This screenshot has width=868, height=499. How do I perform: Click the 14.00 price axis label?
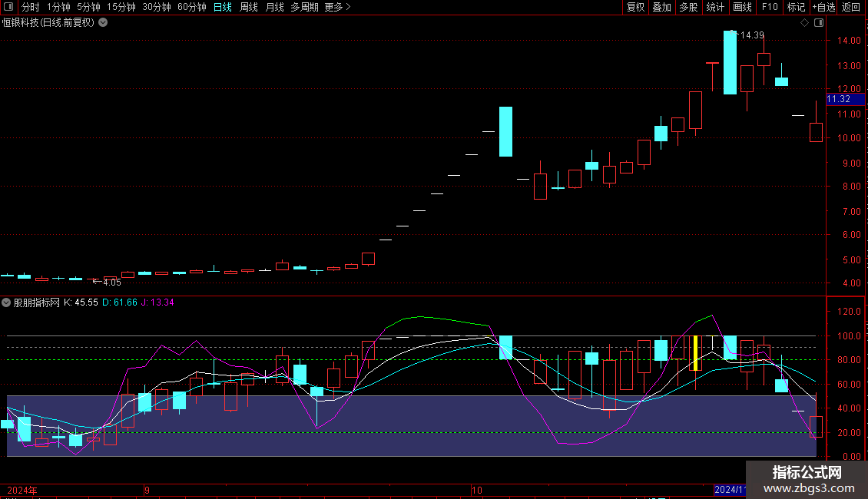pyautogui.click(x=849, y=41)
